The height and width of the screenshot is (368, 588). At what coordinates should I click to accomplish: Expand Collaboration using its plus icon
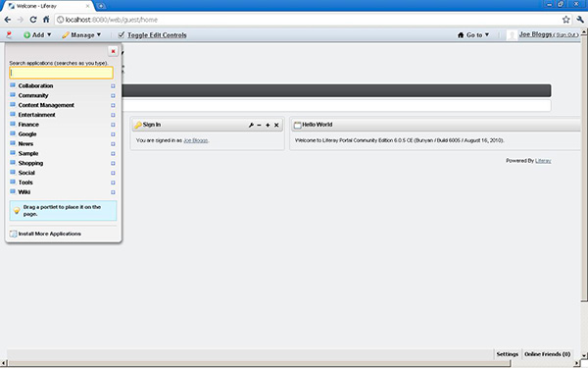click(x=113, y=86)
